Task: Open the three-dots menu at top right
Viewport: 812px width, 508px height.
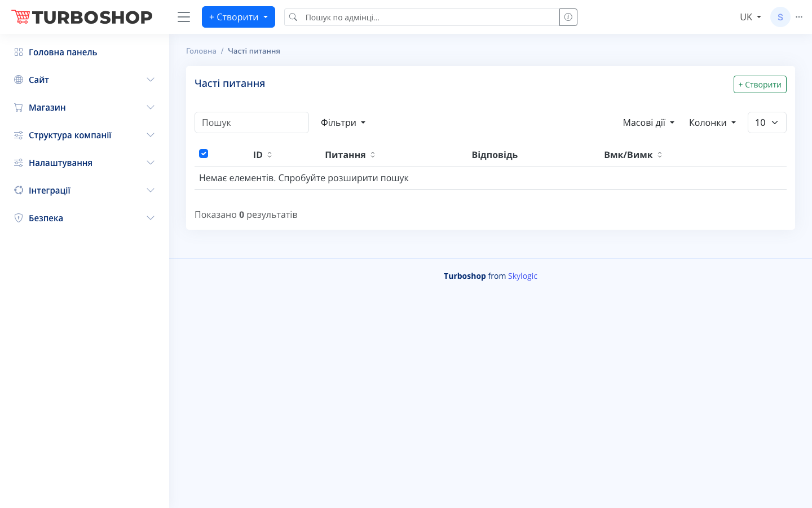Action: pos(799,17)
